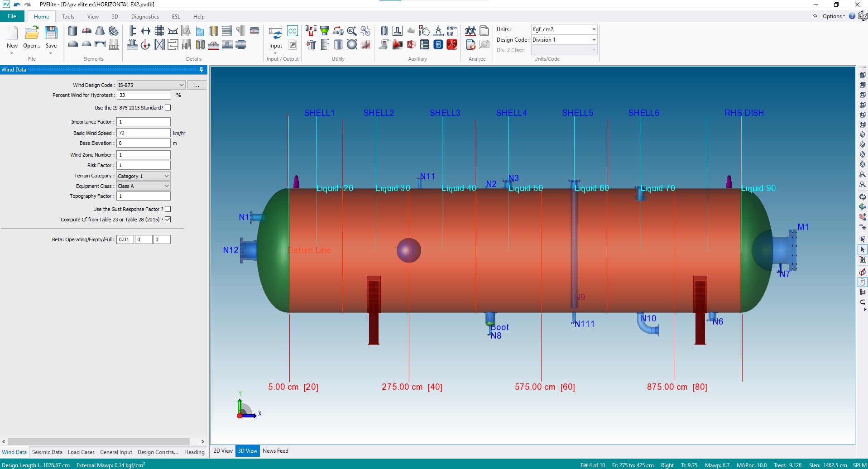Viewport: 868px width, 469px height.
Task: Open the Units dropdown showing Kgf_cm2
Action: point(594,29)
